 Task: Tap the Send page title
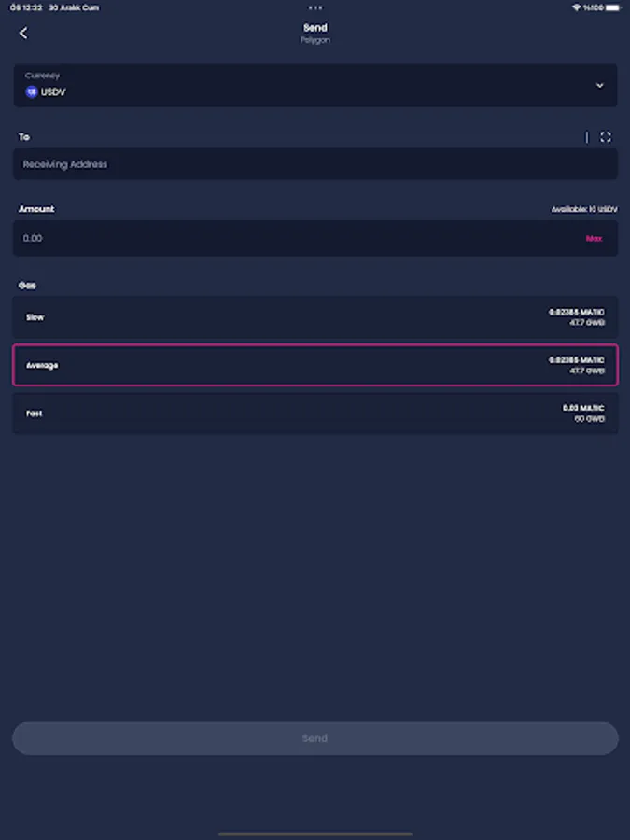(x=315, y=28)
